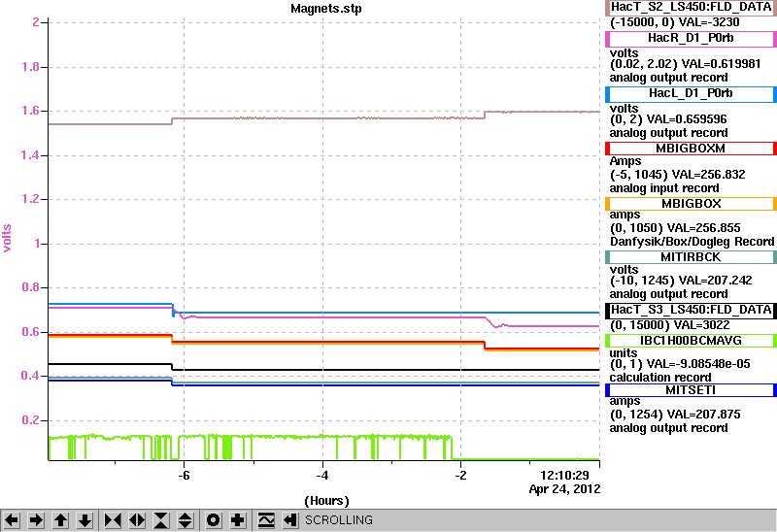This screenshot has width=777, height=532.
Task: Click the vertical zoom-out (up-down triangles) button
Action: (186, 520)
